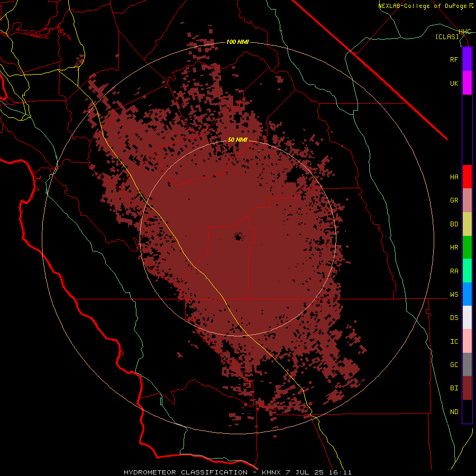
Task: Click the RA light green legend swatch
Action: (467, 271)
